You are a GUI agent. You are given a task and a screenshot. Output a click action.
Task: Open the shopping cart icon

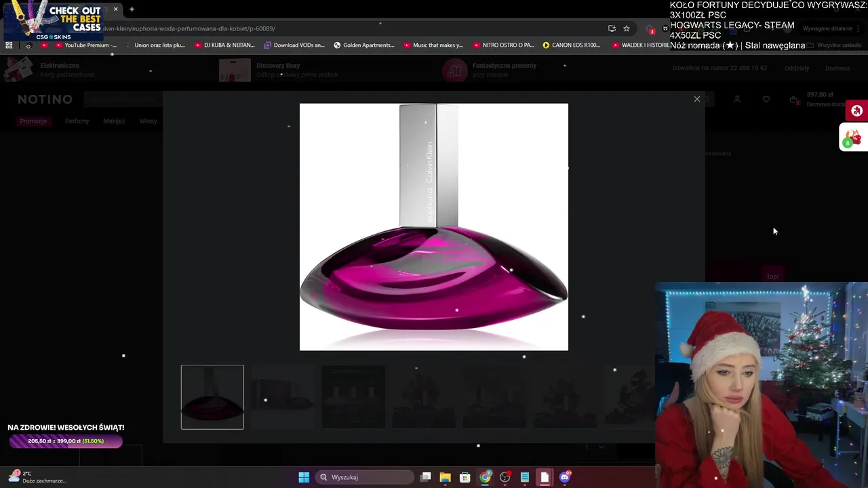(x=794, y=100)
